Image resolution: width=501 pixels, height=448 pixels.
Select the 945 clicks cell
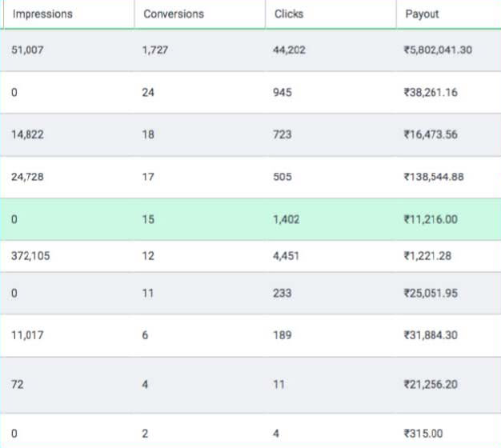(283, 93)
